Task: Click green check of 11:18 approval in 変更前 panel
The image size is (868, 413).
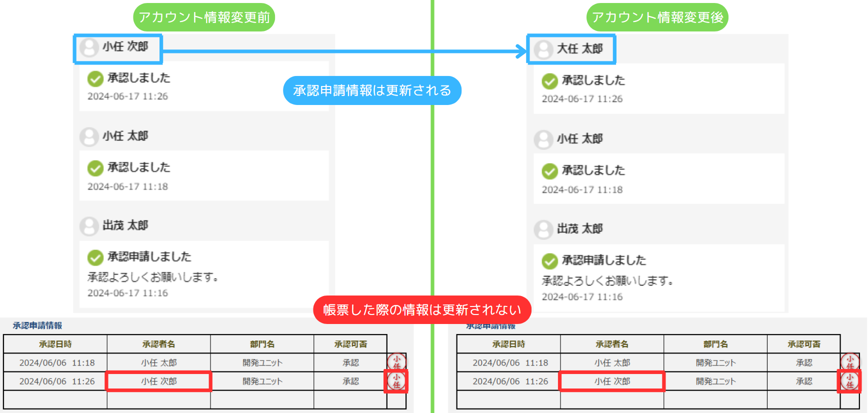Action: [x=95, y=168]
